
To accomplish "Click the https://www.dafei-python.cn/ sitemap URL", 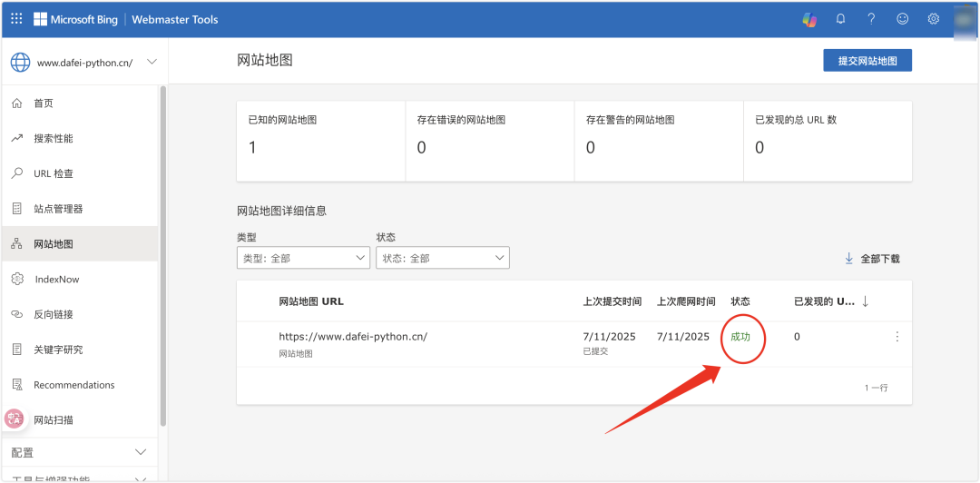I will tap(353, 337).
